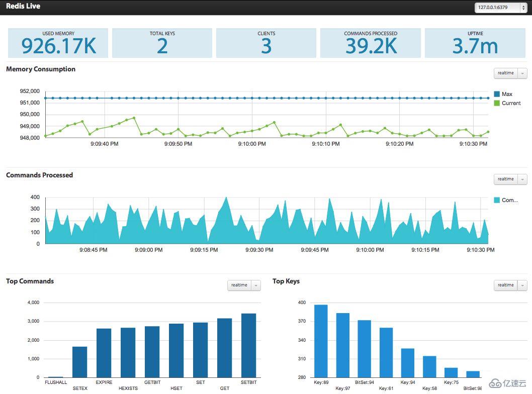Click the Current legend label
Viewport: 532px width, 394px height.
click(x=511, y=103)
